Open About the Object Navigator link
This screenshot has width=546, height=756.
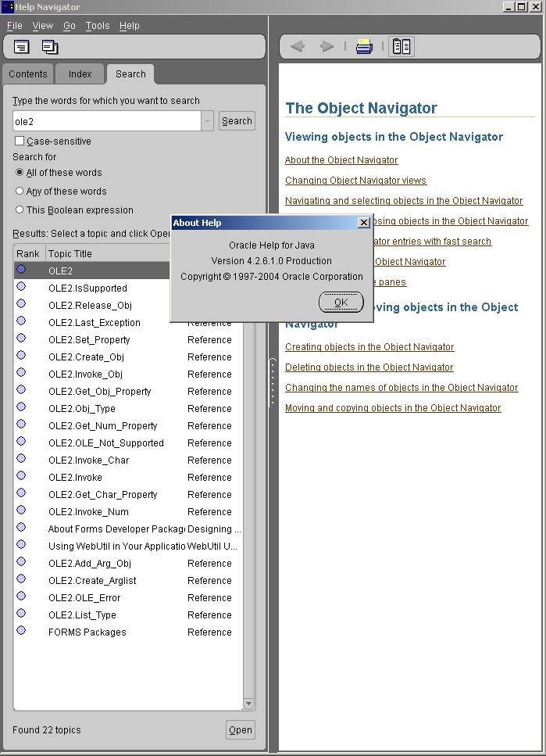[341, 160]
